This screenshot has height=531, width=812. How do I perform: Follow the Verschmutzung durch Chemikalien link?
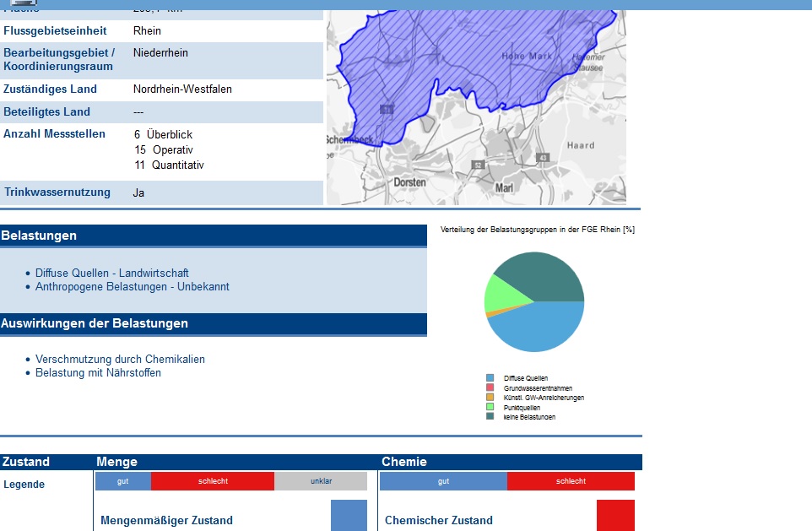tap(120, 360)
